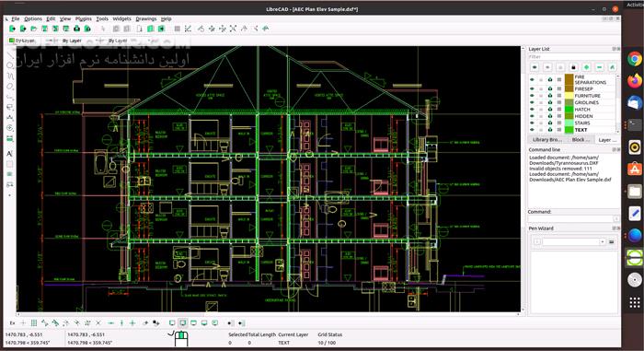Select the GRIDLINES layer name
Screen dimensions: 644x351
click(587, 102)
